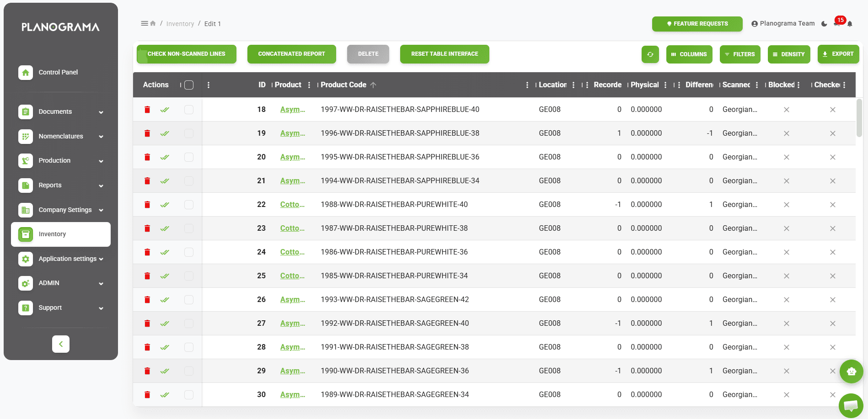The image size is (868, 419).
Task: Expand Production menu in sidebar
Action: (61, 160)
